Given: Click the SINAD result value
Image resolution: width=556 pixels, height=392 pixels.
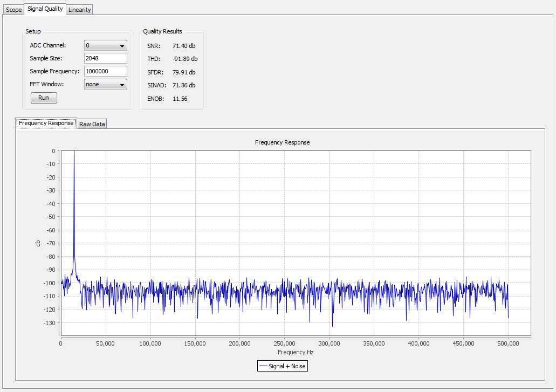Looking at the screenshot, I should (180, 85).
